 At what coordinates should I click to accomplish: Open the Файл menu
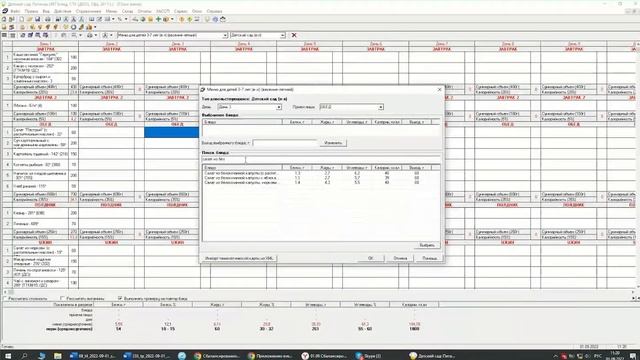(x=15, y=11)
